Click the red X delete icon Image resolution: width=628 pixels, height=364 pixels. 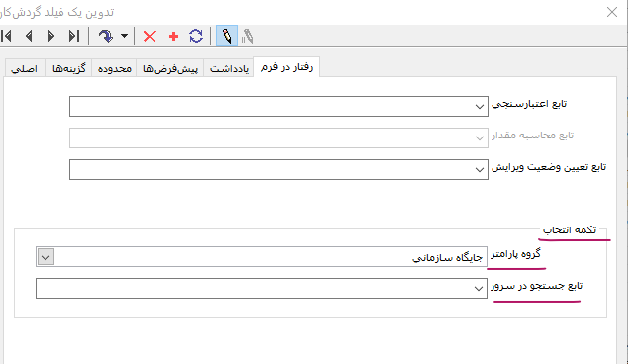[150, 36]
